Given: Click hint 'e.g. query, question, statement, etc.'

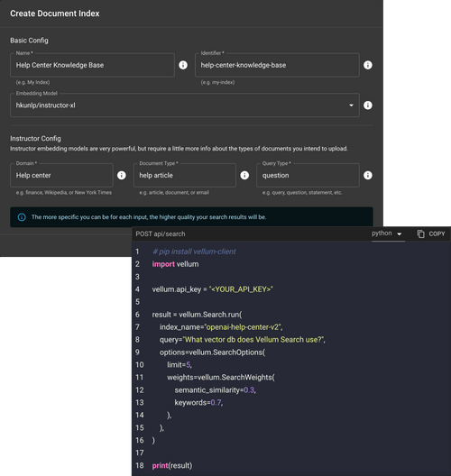Looking at the screenshot, I should tap(302, 192).
